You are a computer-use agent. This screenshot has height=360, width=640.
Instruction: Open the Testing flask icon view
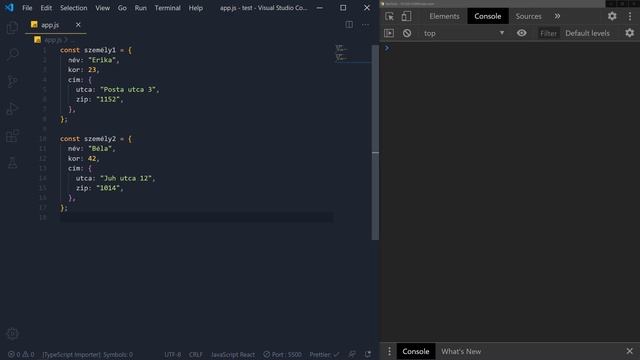point(12,162)
